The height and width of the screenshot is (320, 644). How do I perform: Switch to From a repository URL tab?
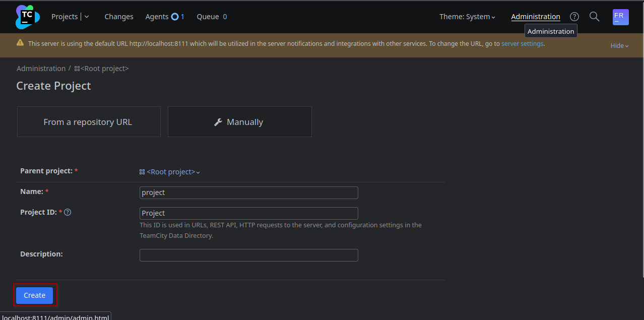pos(88,121)
